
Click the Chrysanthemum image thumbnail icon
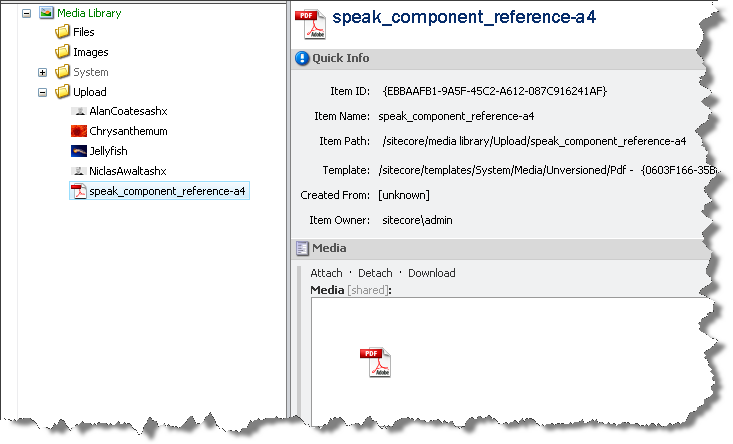click(78, 131)
